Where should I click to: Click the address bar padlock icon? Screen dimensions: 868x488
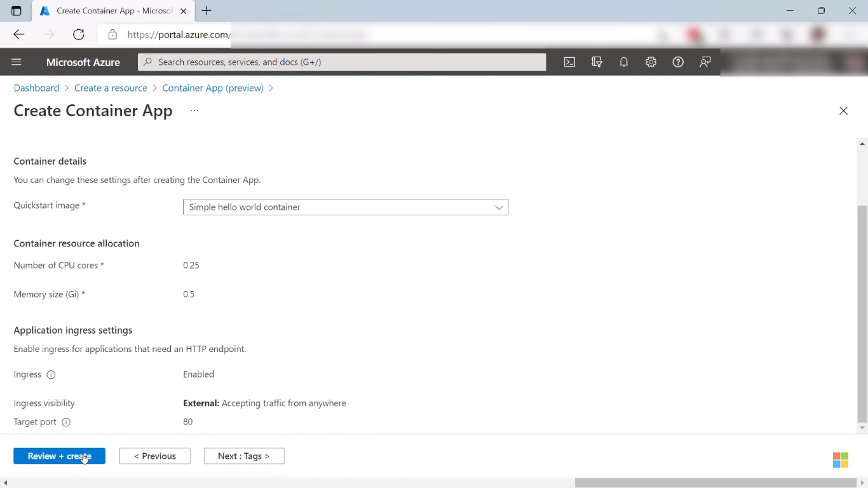(x=112, y=34)
